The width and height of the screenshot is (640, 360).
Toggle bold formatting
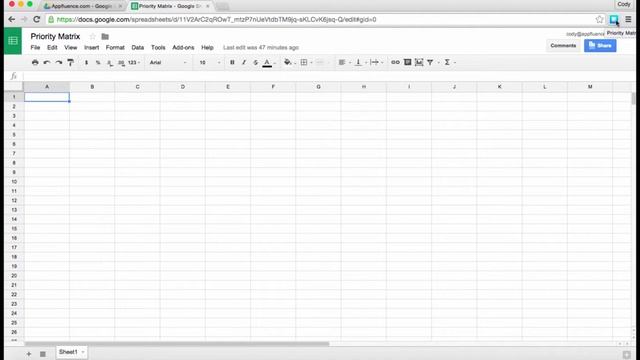(x=232, y=62)
